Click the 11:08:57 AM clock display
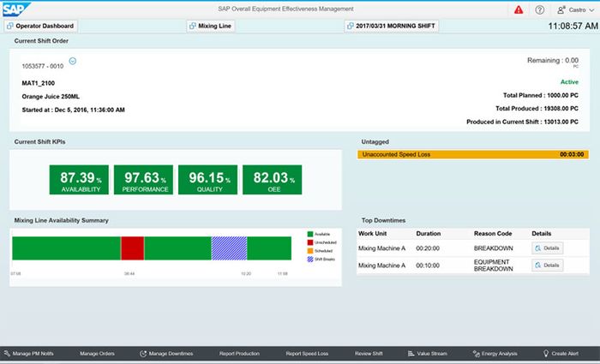The width and height of the screenshot is (600, 364). (x=573, y=26)
